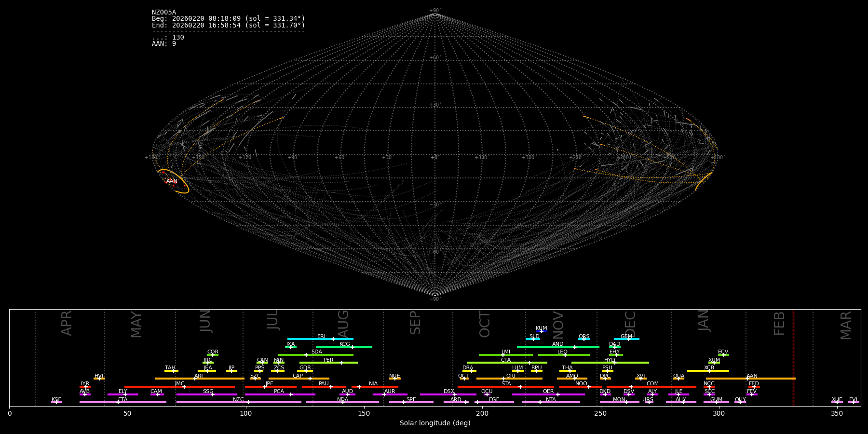The image size is (868, 434).
Task: Select the EHY shower label
Action: point(615,352)
